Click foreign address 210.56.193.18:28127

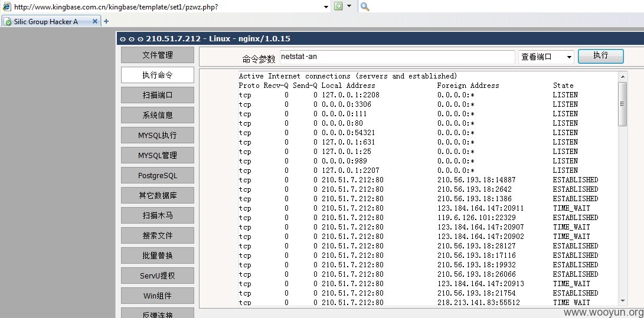click(x=476, y=246)
